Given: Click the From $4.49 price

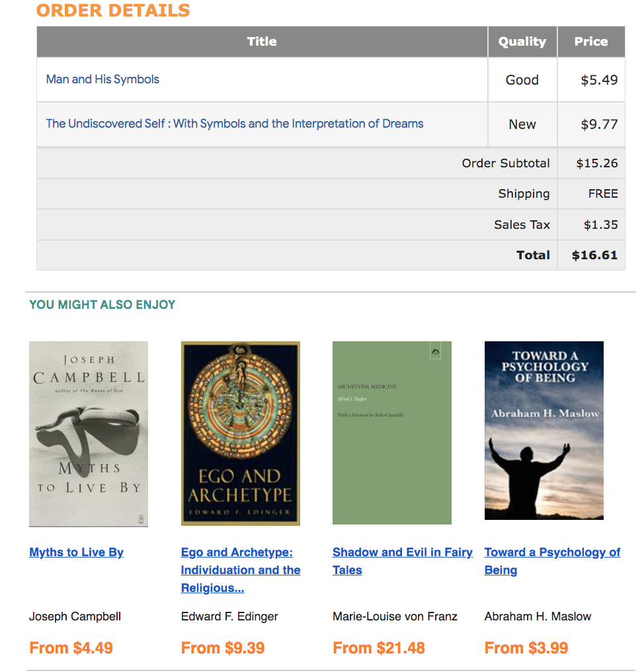Looking at the screenshot, I should pyautogui.click(x=71, y=648).
